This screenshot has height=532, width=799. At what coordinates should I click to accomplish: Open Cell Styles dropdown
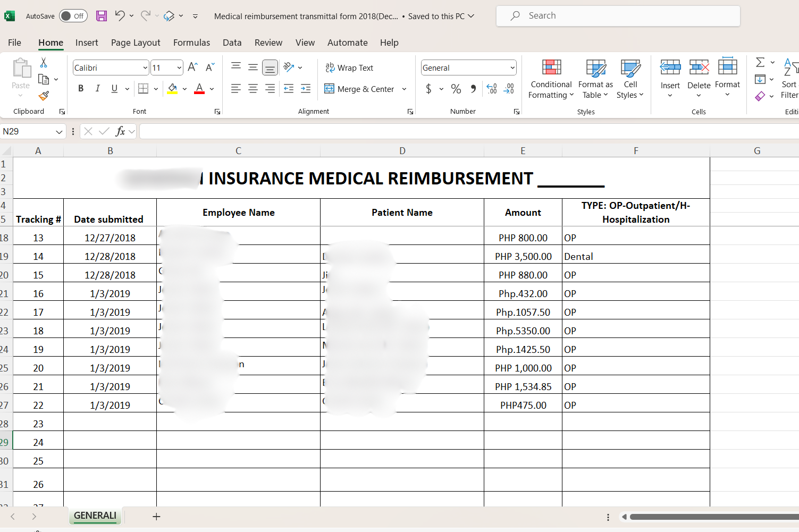tap(630, 79)
